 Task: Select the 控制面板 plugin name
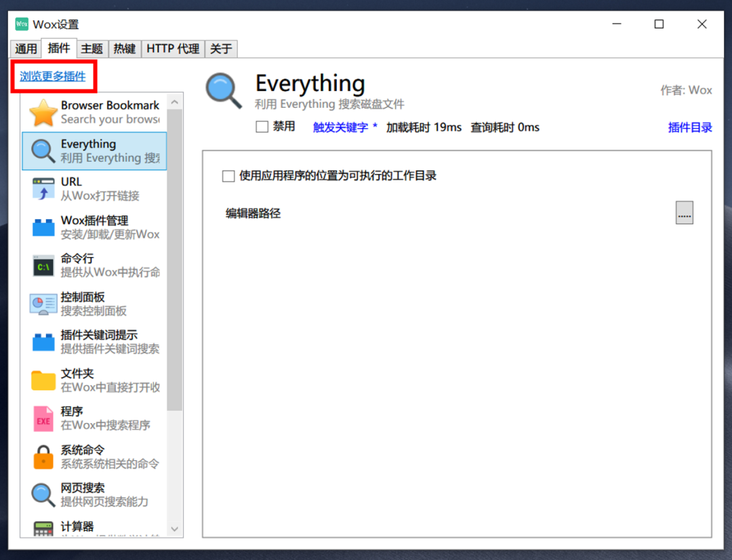coord(83,296)
